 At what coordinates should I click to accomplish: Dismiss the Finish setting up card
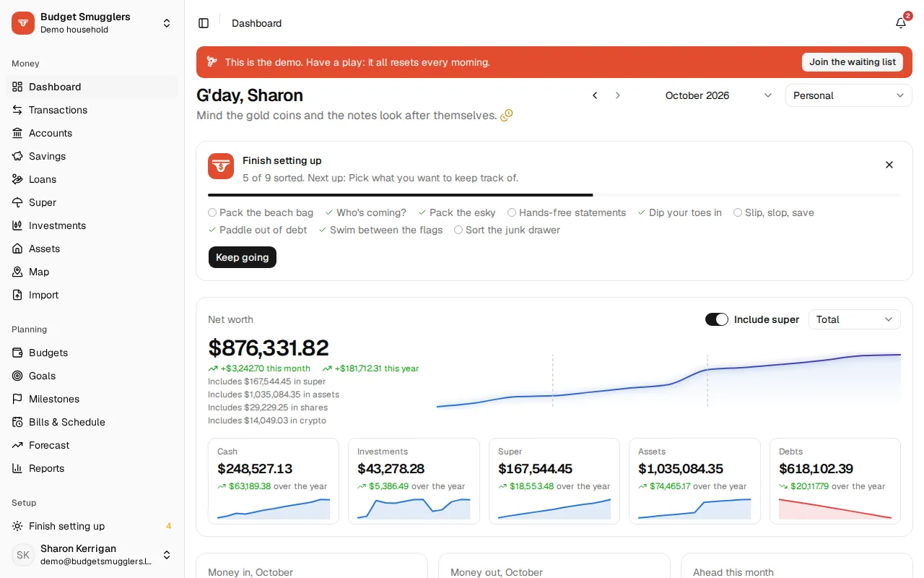[x=889, y=165]
